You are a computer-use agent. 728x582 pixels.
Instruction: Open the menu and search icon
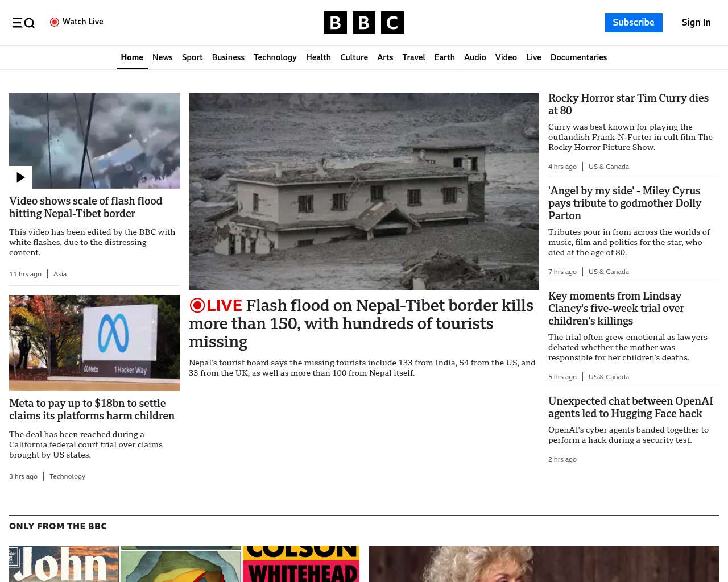(23, 23)
